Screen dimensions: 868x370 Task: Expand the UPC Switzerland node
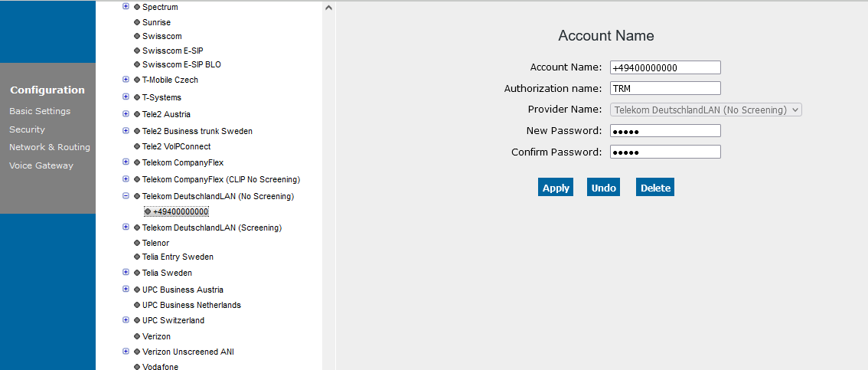coord(126,320)
